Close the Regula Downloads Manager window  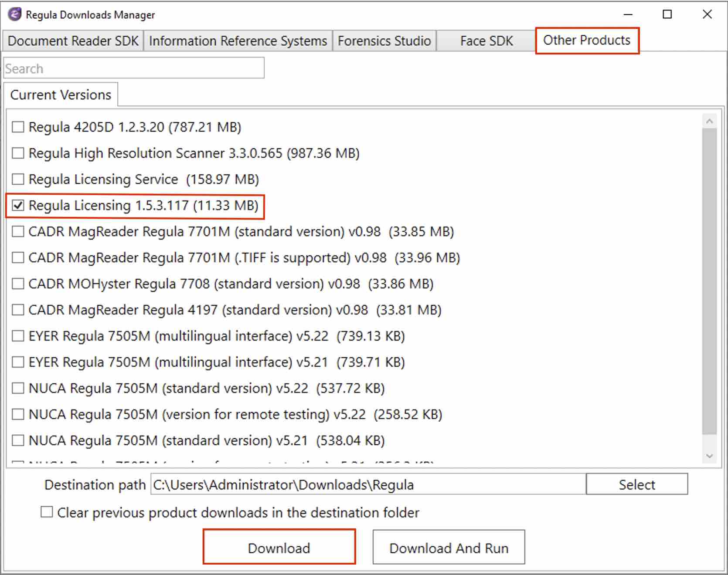click(707, 14)
